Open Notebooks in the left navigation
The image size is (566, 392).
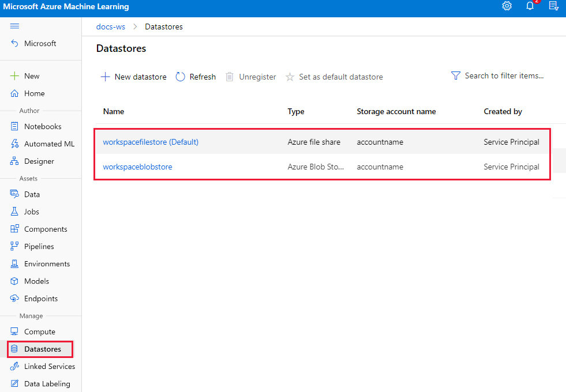coord(43,126)
